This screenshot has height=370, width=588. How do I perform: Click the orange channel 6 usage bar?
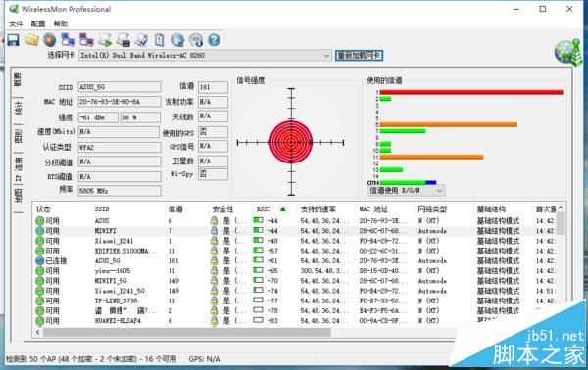click(x=449, y=124)
